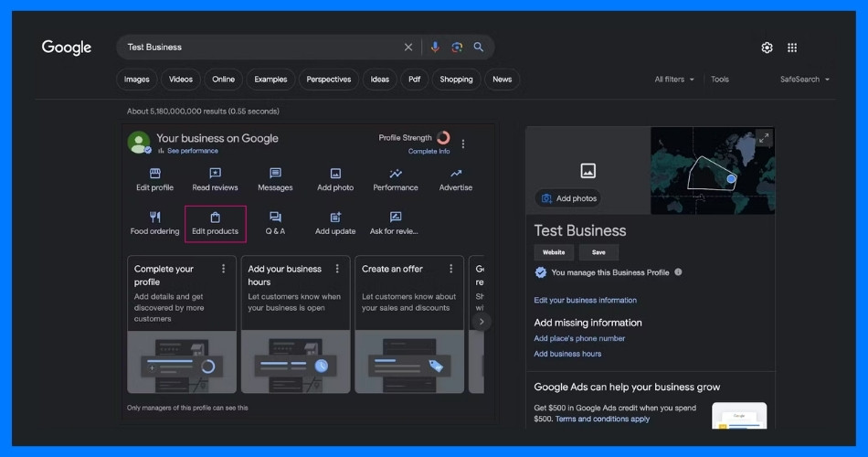
Task: Click the Test Business panel title
Action: point(580,230)
